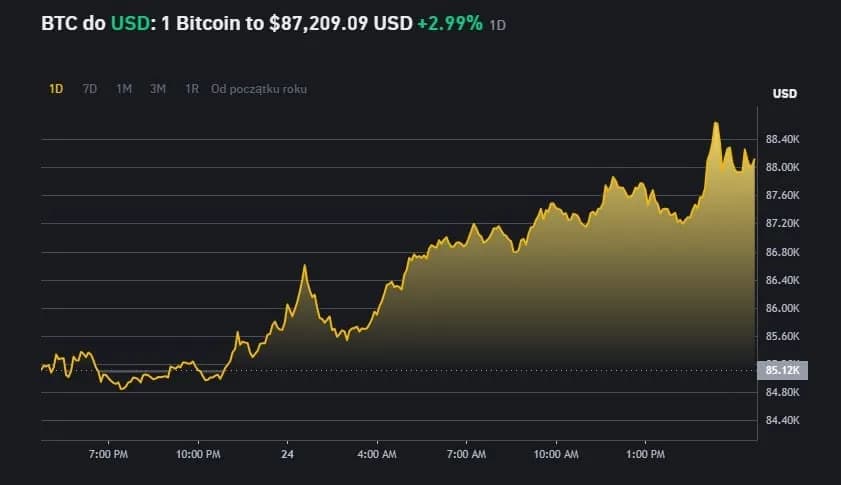Switch chart to 7D range

[x=90, y=89]
